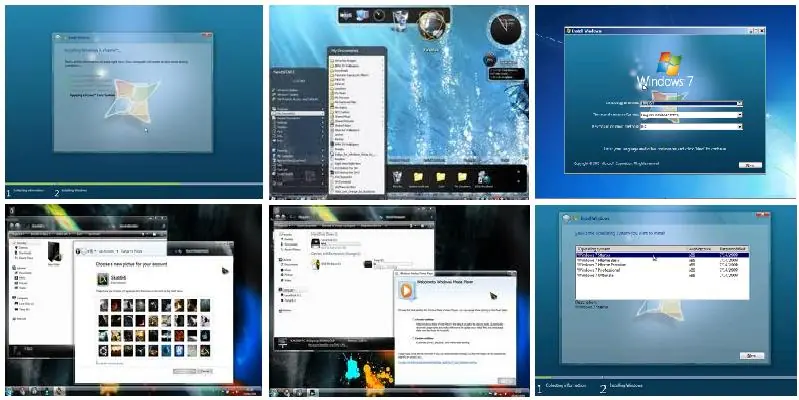799x400 pixels.
Task: Open the network computer icon in the folder dock
Action: coord(484,177)
